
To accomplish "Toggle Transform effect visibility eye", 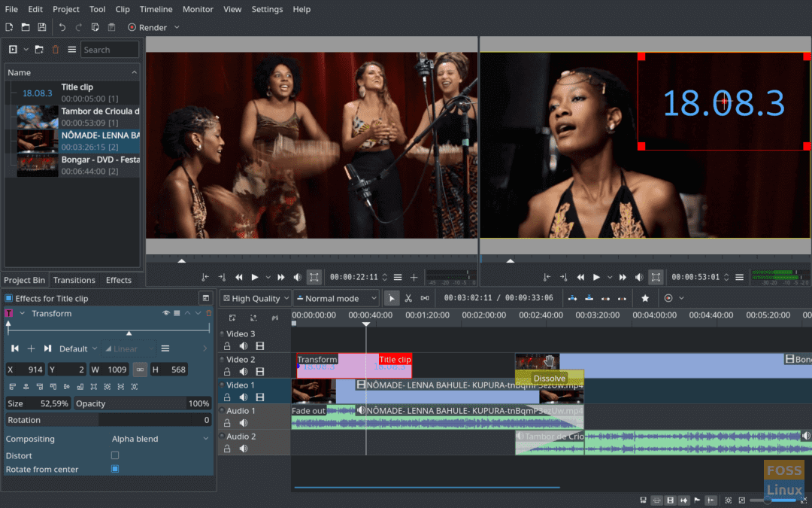I will tap(165, 313).
